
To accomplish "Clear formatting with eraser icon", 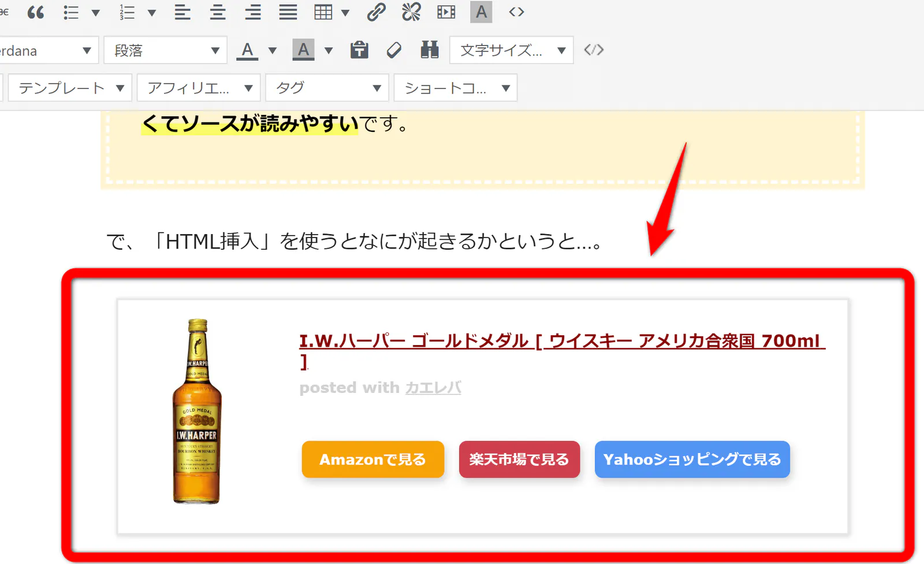I will pyautogui.click(x=394, y=50).
